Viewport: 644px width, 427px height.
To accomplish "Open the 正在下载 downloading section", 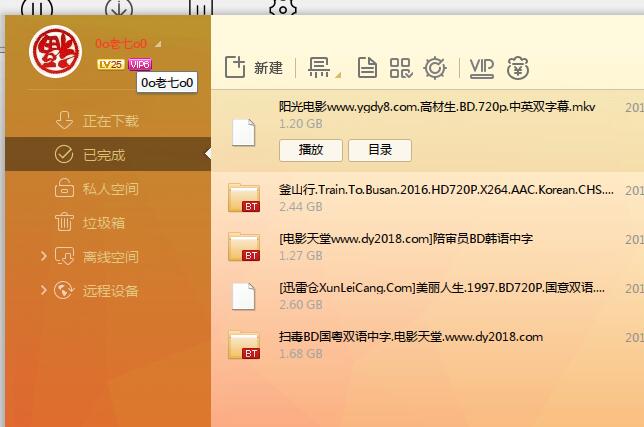I will pyautogui.click(x=108, y=121).
